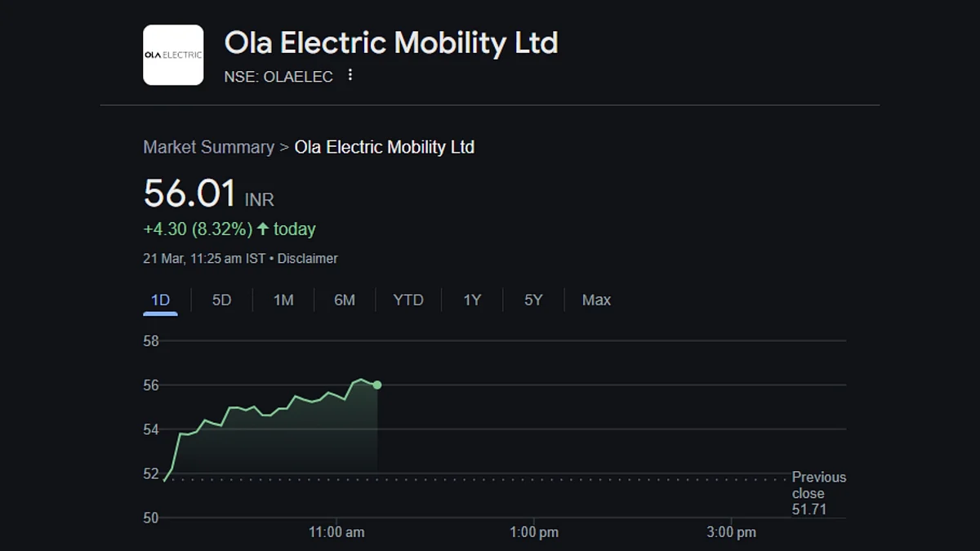Click the green up arrow next to today
980x551 pixels.
[263, 229]
